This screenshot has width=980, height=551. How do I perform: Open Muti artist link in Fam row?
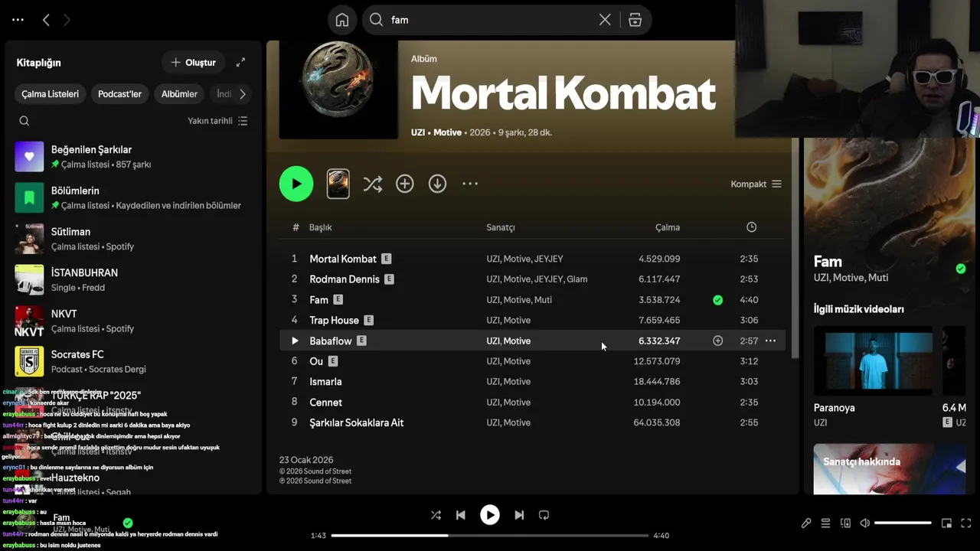543,300
